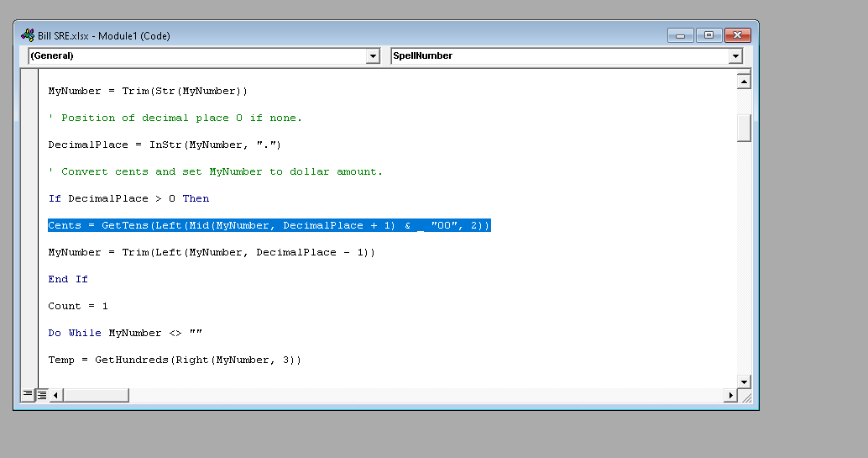Screen dimensions: 868x458
Task: Click line Temp = GetHundreds(Right(MyNumber, 3))
Action: point(175,360)
